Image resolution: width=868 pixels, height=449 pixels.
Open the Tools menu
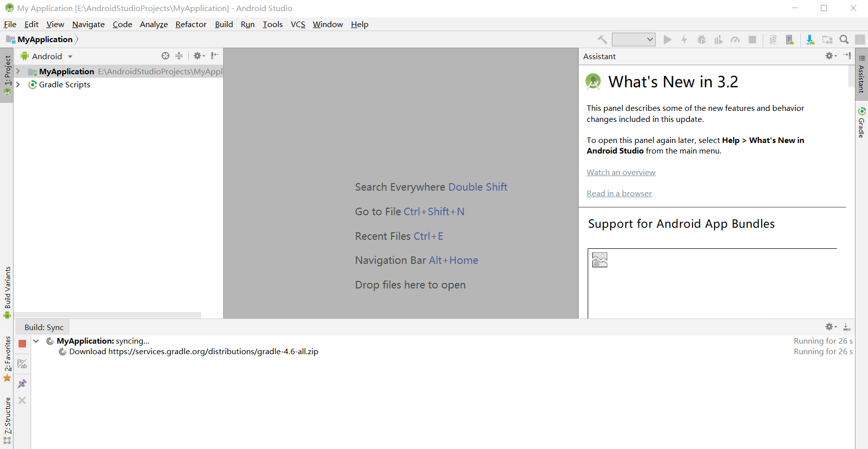click(x=273, y=24)
